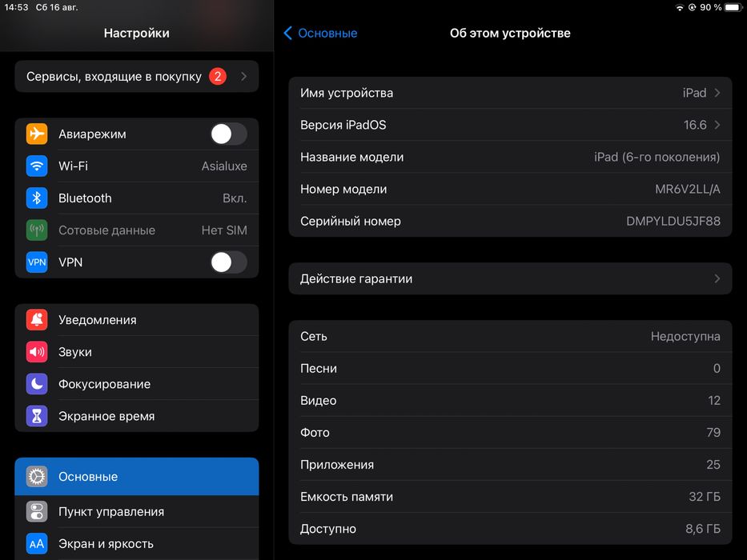Tap the General gear icon

(x=37, y=476)
